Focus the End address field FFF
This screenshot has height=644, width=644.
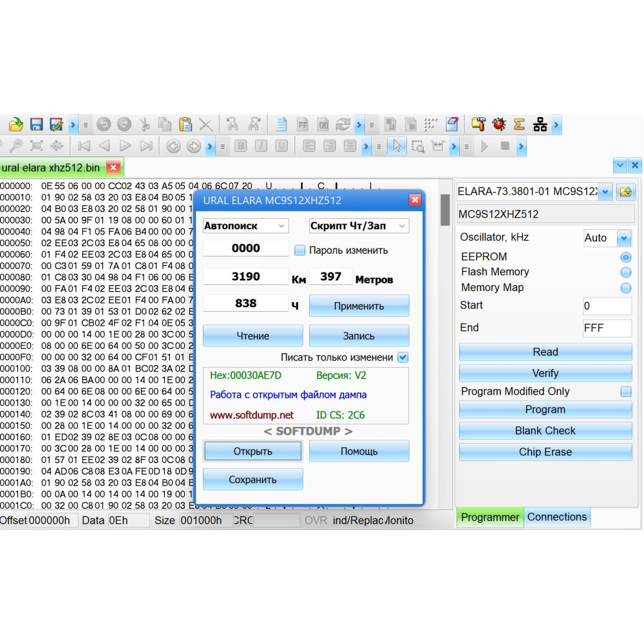tap(607, 328)
